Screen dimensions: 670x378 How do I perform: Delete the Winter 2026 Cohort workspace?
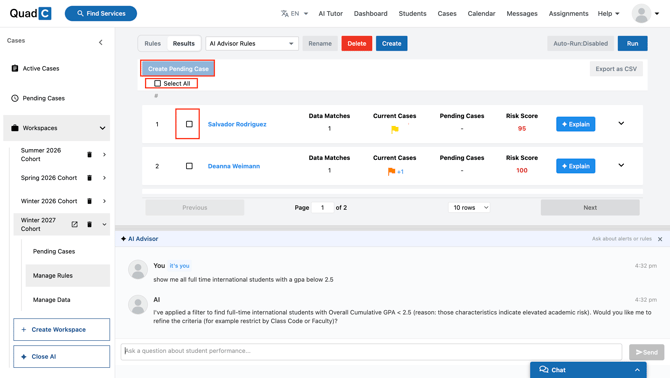click(x=89, y=201)
